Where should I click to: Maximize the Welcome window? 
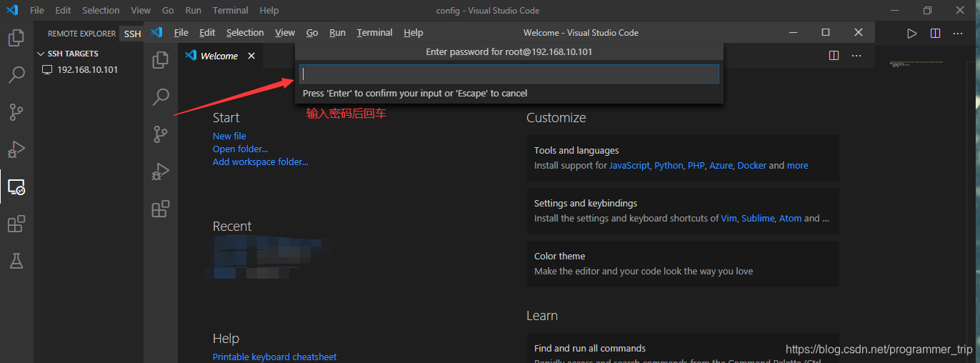pyautogui.click(x=826, y=32)
